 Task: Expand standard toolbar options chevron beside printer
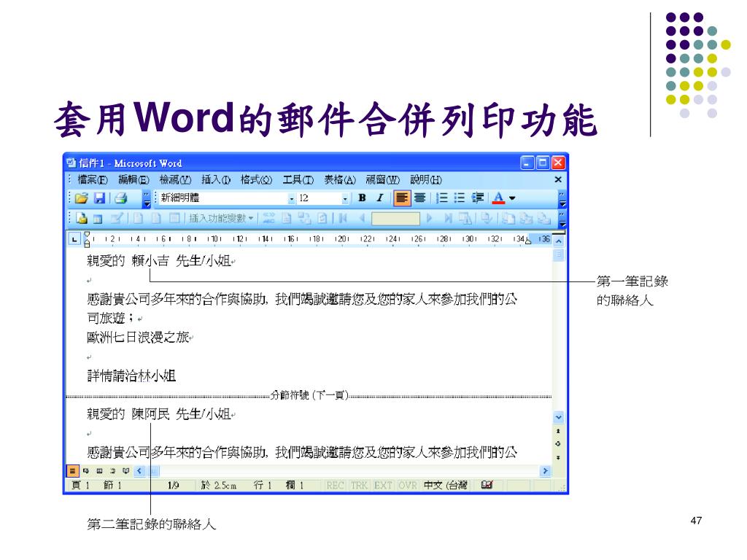click(147, 198)
